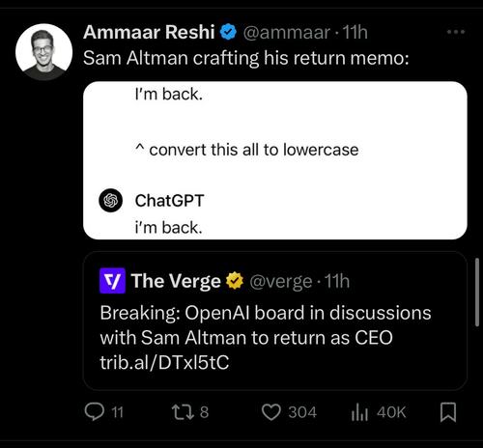Image resolution: width=483 pixels, height=448 pixels.
Task: Open The Verge purple logo avatar
Action: coord(112,281)
